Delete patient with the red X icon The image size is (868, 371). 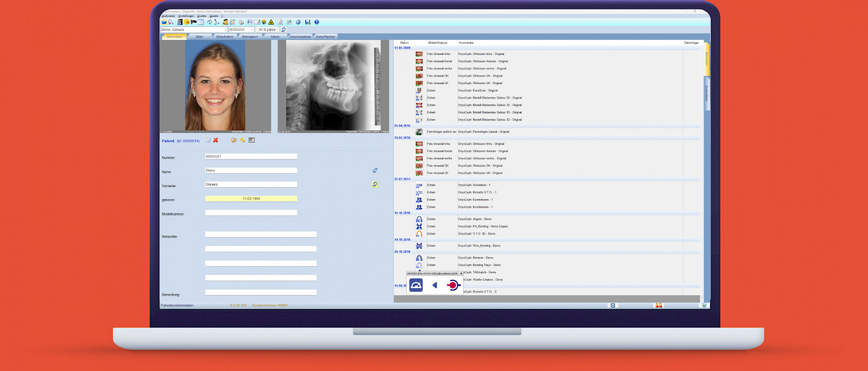[x=215, y=140]
